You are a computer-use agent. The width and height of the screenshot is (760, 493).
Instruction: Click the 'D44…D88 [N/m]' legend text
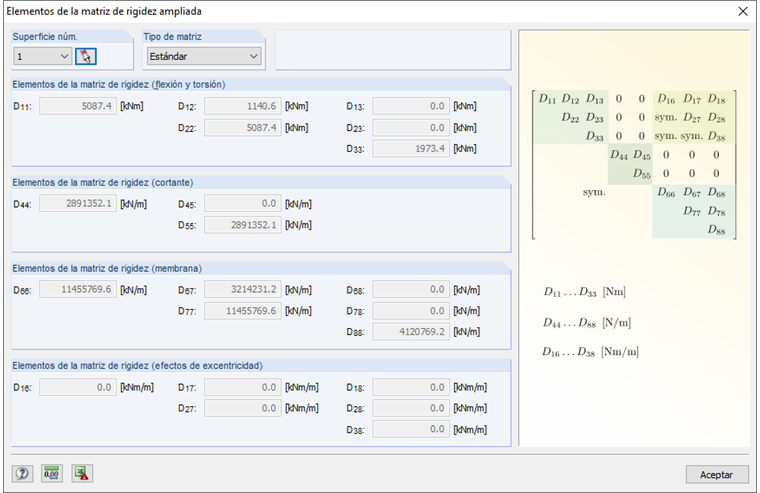click(x=587, y=323)
